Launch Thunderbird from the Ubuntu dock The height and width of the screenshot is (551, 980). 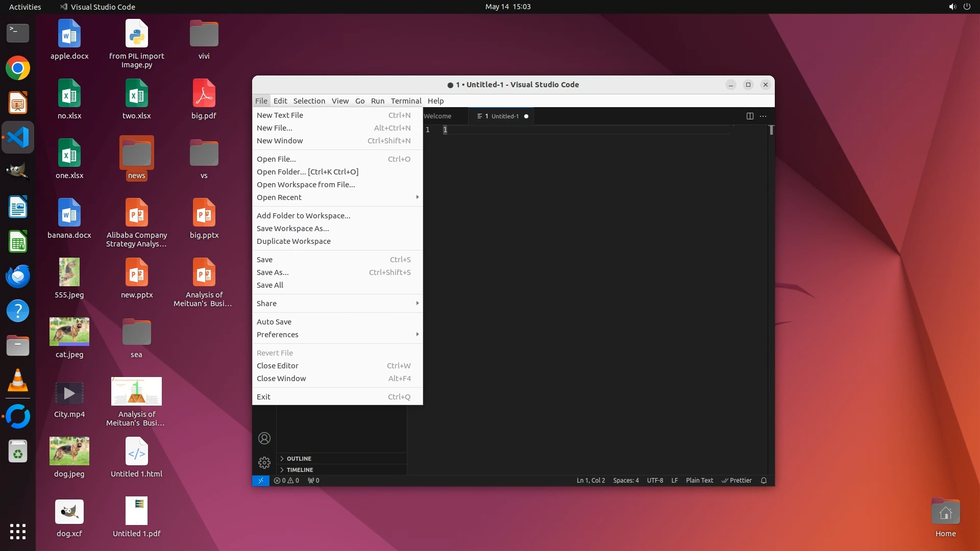point(18,276)
